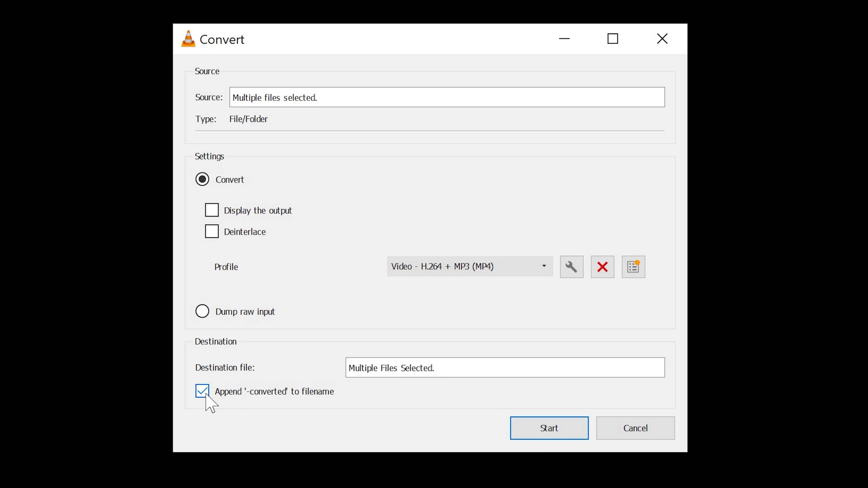Click the Source text field
The image size is (868, 488).
[447, 97]
